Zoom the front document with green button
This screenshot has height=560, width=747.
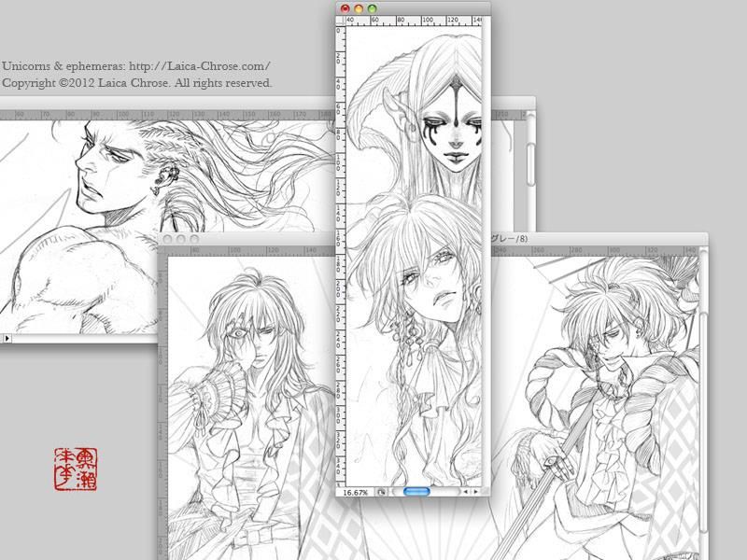pyautogui.click(x=372, y=8)
